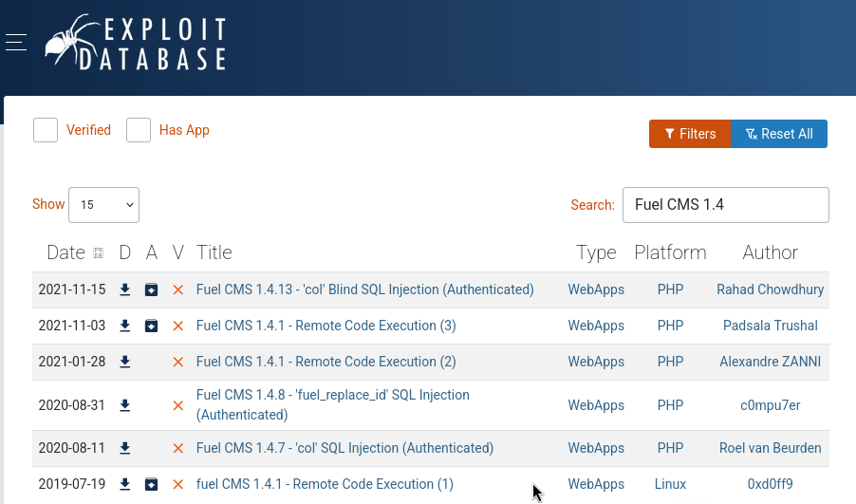The height and width of the screenshot is (504, 856).
Task: Click the V column header
Action: (178, 252)
